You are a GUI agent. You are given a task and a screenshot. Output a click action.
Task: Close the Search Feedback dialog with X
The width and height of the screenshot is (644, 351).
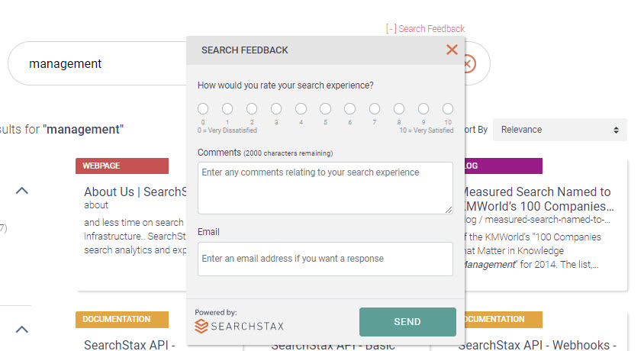click(x=452, y=50)
